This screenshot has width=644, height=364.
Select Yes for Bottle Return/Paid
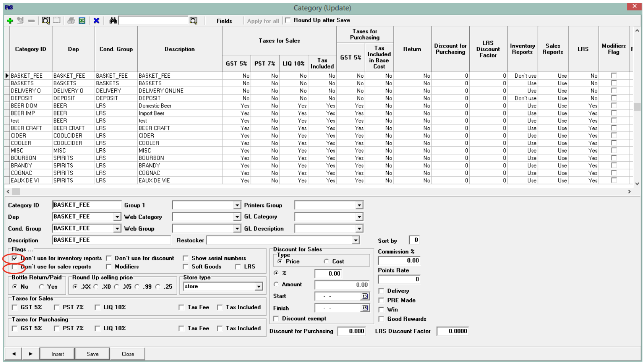click(x=41, y=287)
